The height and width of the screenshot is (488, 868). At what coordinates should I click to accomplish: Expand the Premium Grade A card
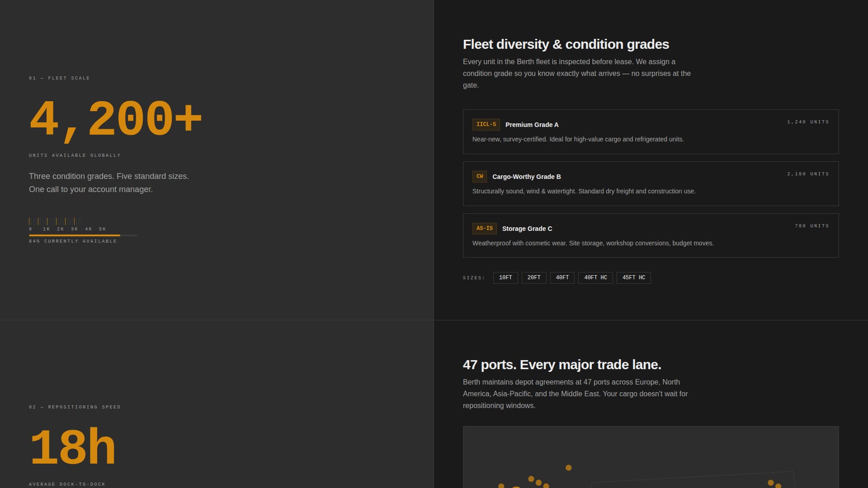point(651,131)
